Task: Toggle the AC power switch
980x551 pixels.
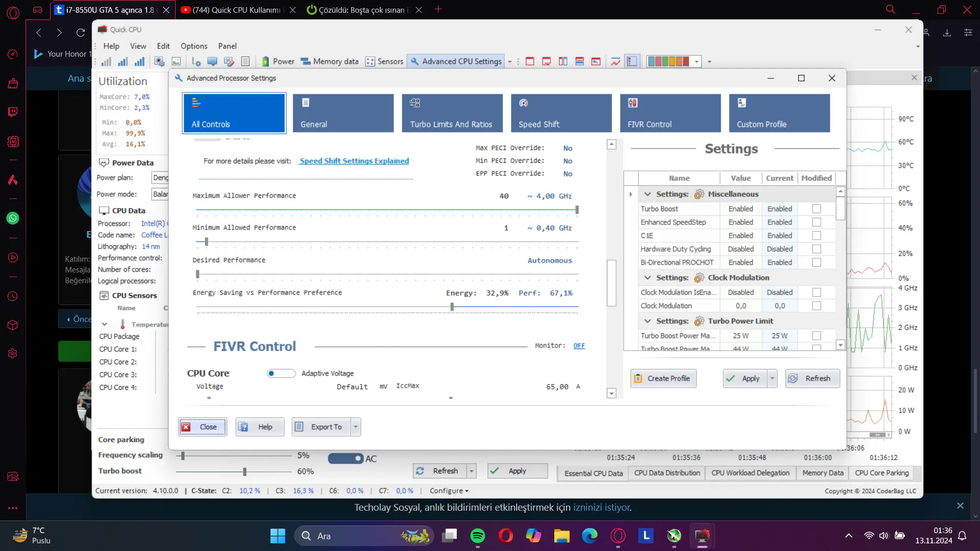Action: pos(346,459)
